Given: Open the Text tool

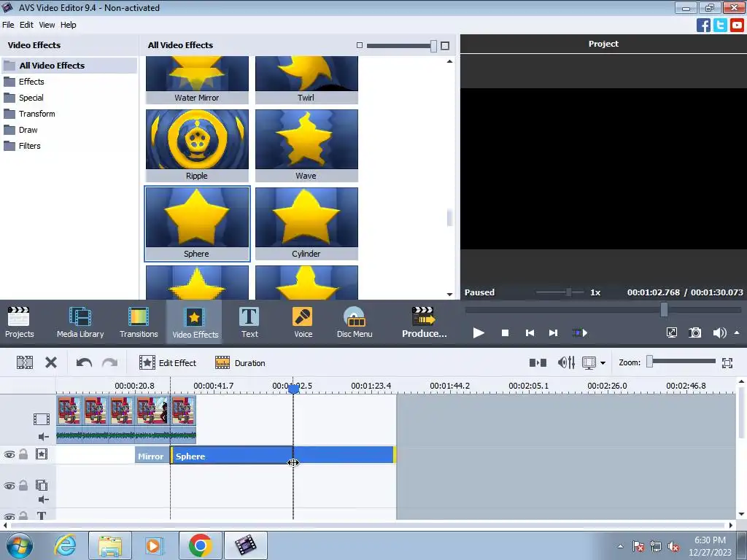Looking at the screenshot, I should pyautogui.click(x=249, y=322).
